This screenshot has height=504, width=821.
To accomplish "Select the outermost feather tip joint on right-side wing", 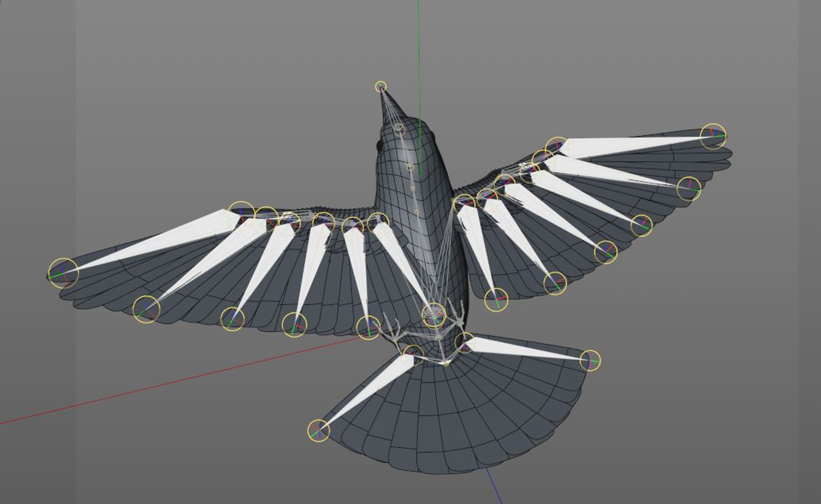I will coord(713,136).
